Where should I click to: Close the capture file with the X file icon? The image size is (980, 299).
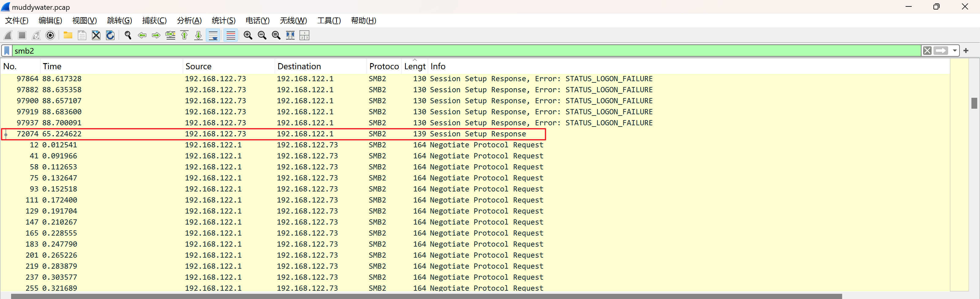point(96,35)
